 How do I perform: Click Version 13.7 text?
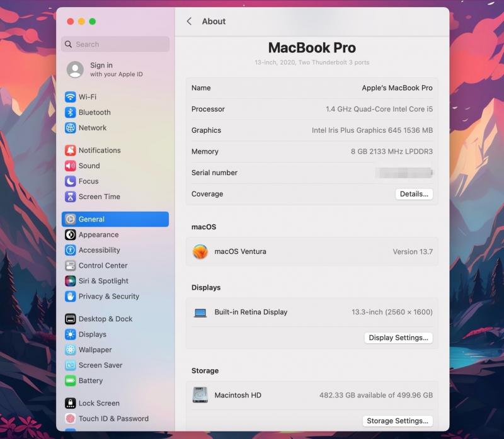(413, 252)
